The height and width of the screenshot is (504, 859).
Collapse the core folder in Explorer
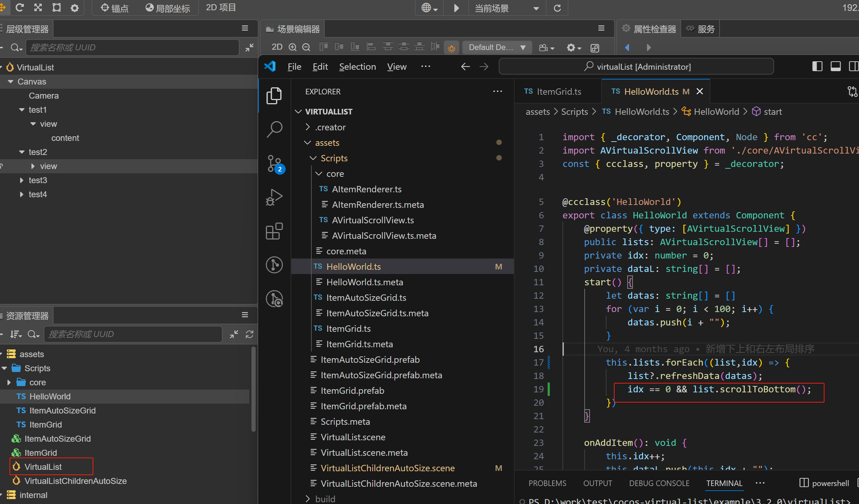(319, 174)
